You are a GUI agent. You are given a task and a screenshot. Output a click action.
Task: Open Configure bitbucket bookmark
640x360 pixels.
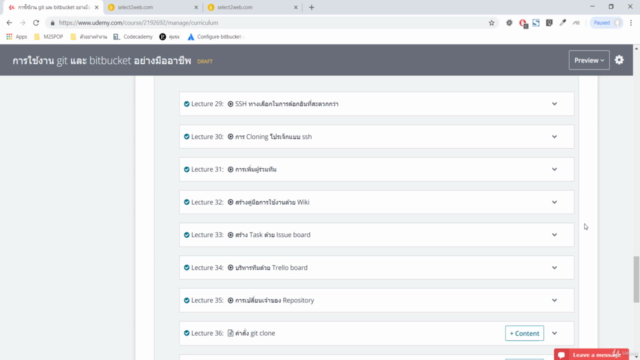click(x=215, y=37)
